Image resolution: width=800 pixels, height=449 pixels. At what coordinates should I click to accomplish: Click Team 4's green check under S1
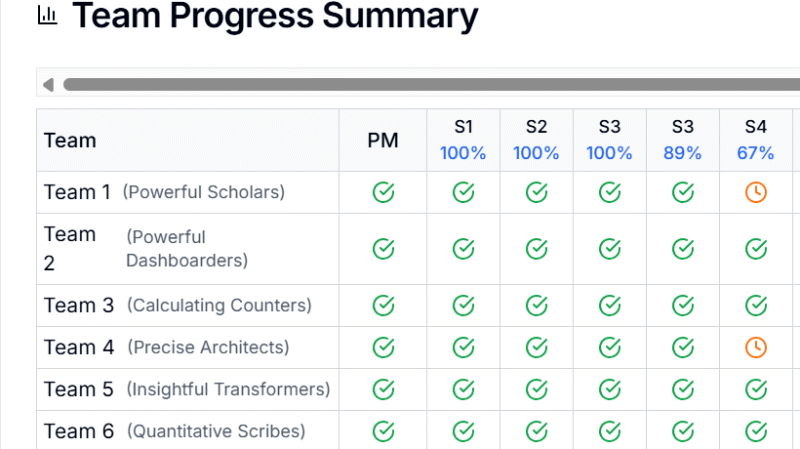pos(463,347)
